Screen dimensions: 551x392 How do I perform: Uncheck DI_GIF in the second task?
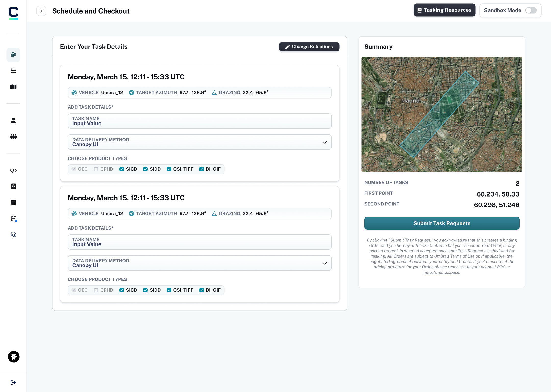[x=202, y=290]
